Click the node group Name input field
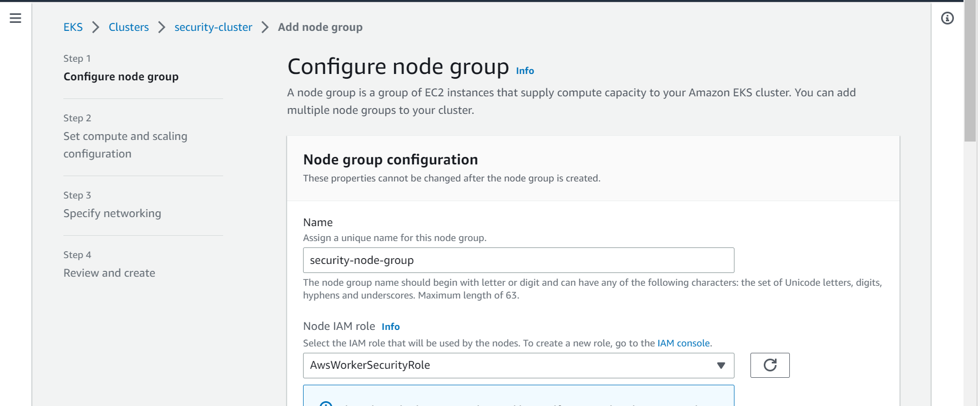The width and height of the screenshot is (980, 406). point(518,260)
